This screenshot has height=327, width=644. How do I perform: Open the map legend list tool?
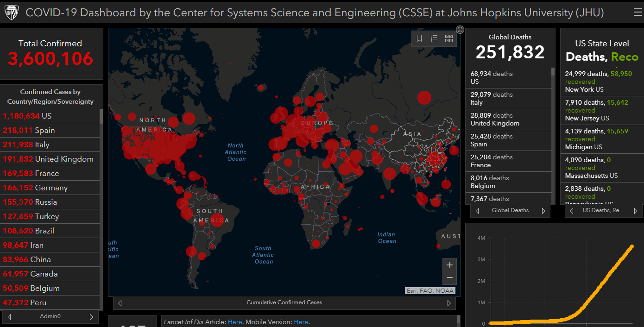(x=434, y=38)
